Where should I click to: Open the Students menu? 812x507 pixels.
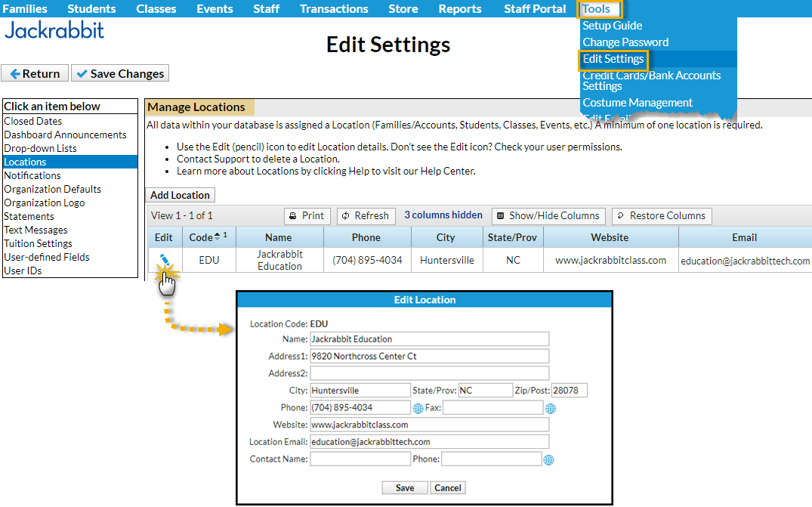click(91, 9)
